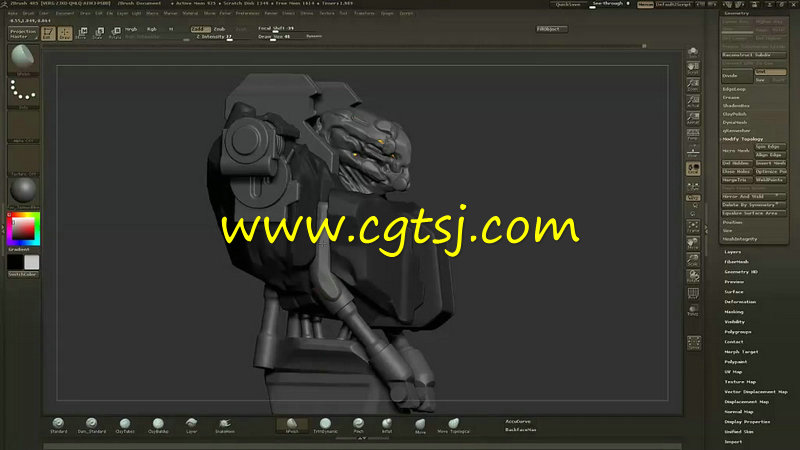The image size is (800, 450).
Task: Select the Standard brush
Action: coord(58,426)
